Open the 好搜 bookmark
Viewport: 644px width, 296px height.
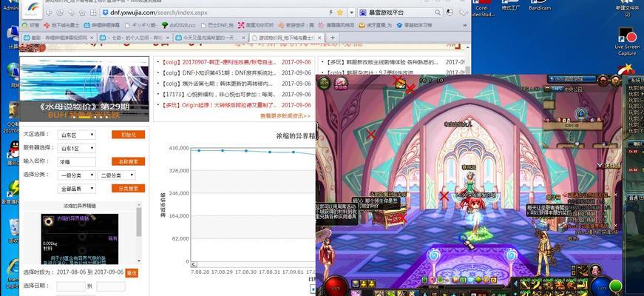pyautogui.click(x=31, y=25)
